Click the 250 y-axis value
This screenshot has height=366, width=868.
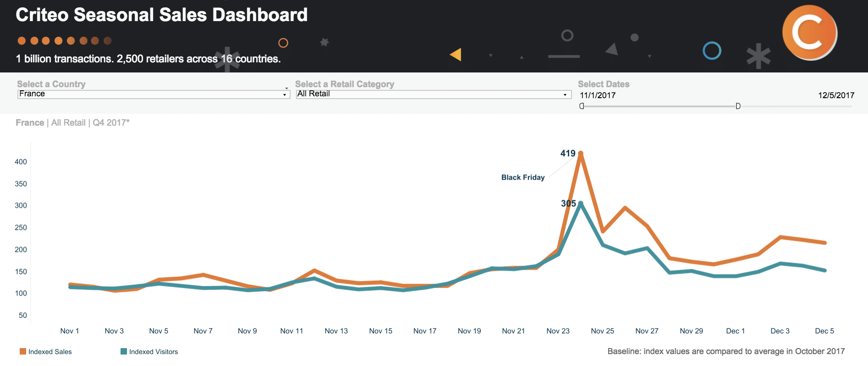(x=21, y=227)
